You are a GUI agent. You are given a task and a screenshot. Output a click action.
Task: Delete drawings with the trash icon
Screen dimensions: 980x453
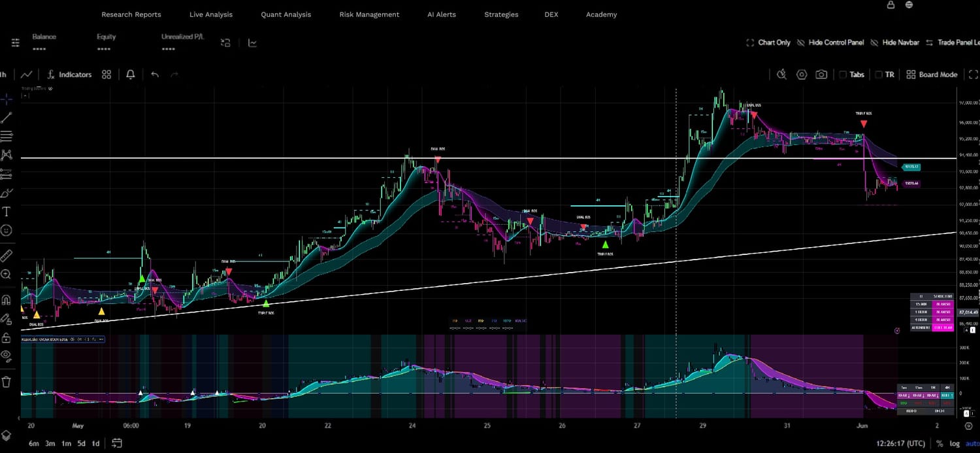pyautogui.click(x=7, y=382)
